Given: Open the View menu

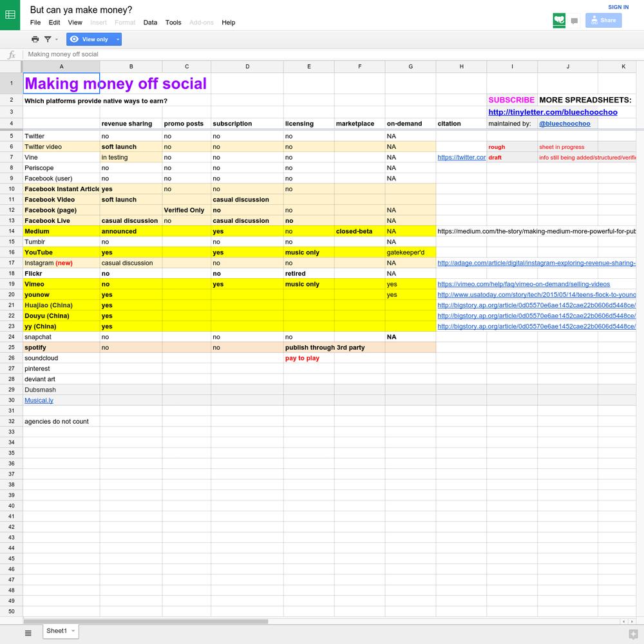Looking at the screenshot, I should pyautogui.click(x=75, y=23).
